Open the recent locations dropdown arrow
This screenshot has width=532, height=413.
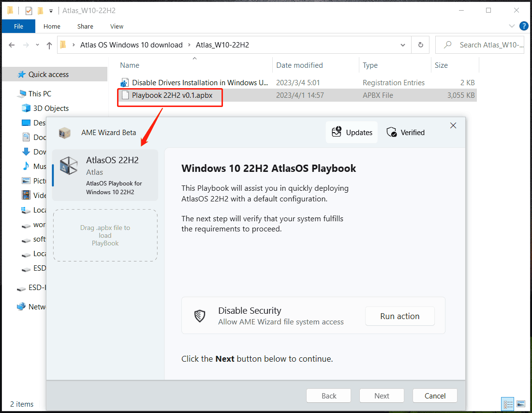37,45
